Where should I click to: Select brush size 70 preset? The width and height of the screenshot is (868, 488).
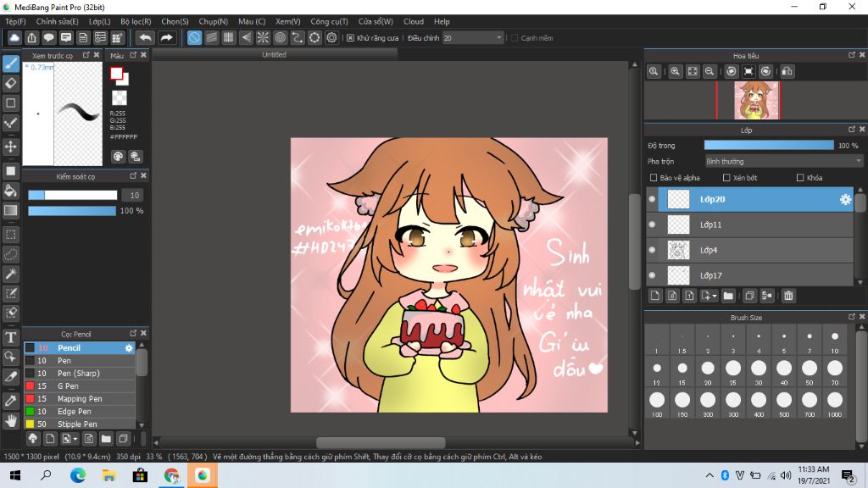point(835,371)
